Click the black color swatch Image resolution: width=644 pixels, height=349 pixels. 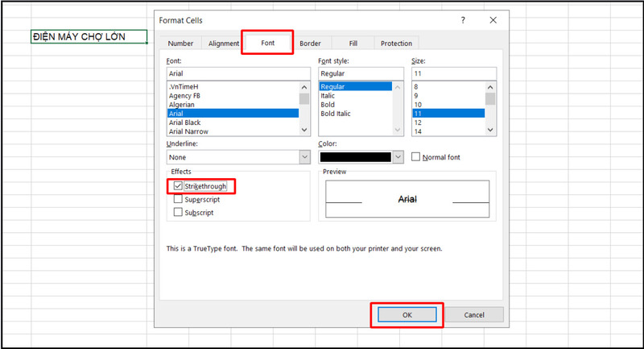point(355,157)
